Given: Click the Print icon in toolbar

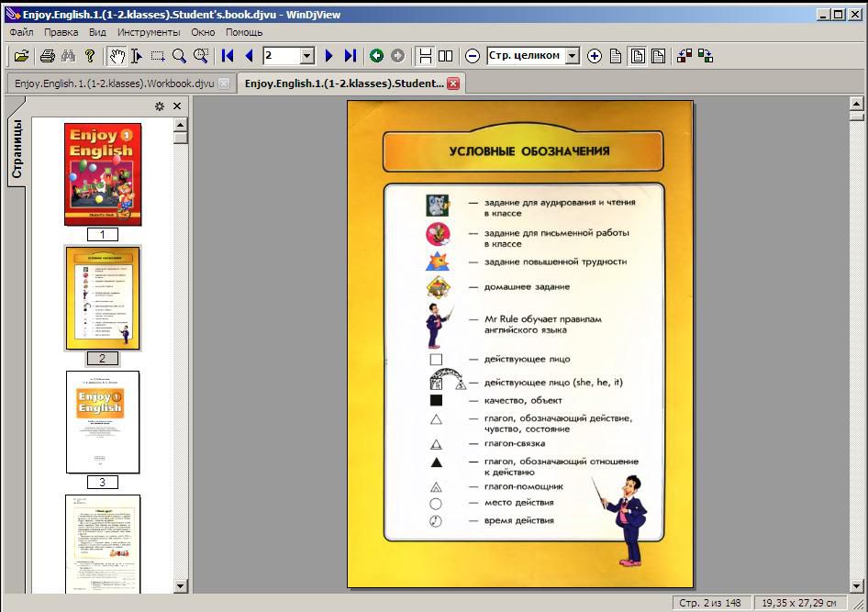Looking at the screenshot, I should click(x=48, y=56).
